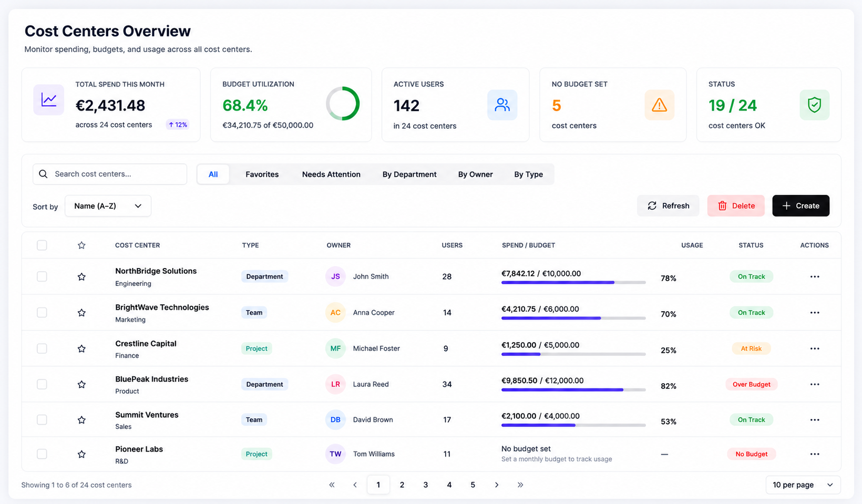Image resolution: width=862 pixels, height=504 pixels.
Task: Click the black Create button
Action: coord(801,205)
